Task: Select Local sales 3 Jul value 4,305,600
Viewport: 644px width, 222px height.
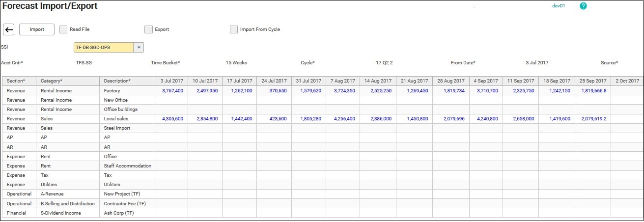Action: (x=172, y=119)
